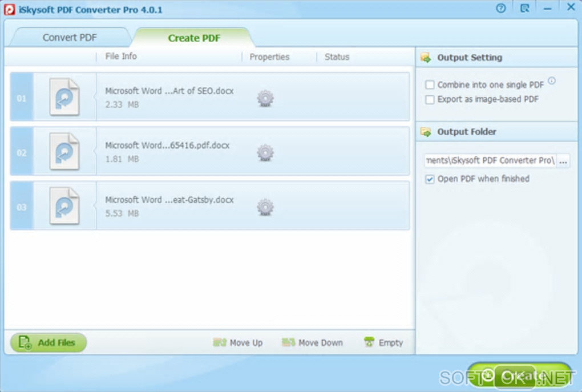Click file thumbnail icon for Art of SEO.docx
582x392 pixels.
tap(64, 97)
